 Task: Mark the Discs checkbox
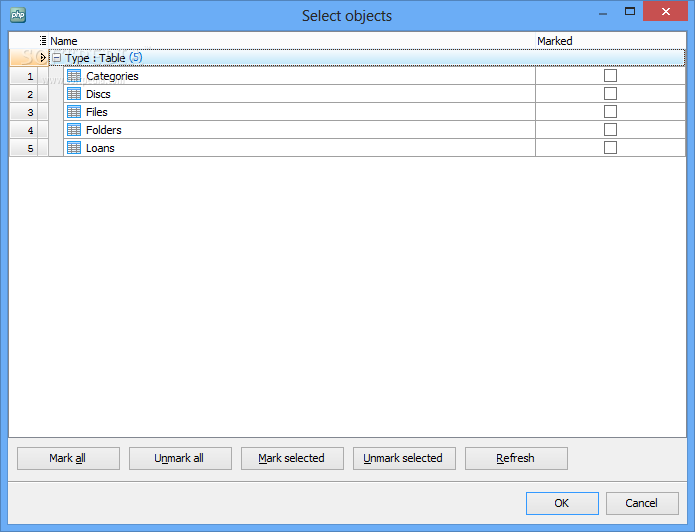pos(610,94)
